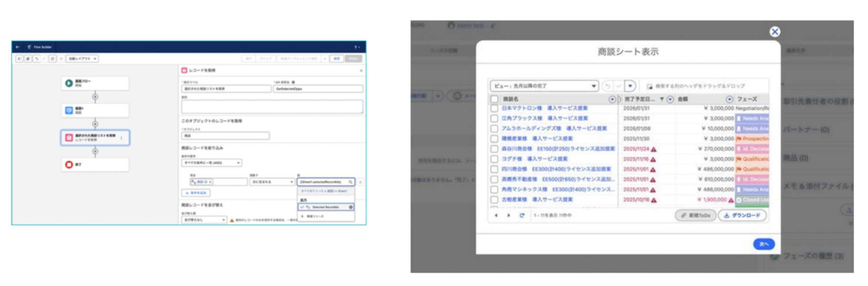
Task: Click the red End element icon
Action: [69, 165]
